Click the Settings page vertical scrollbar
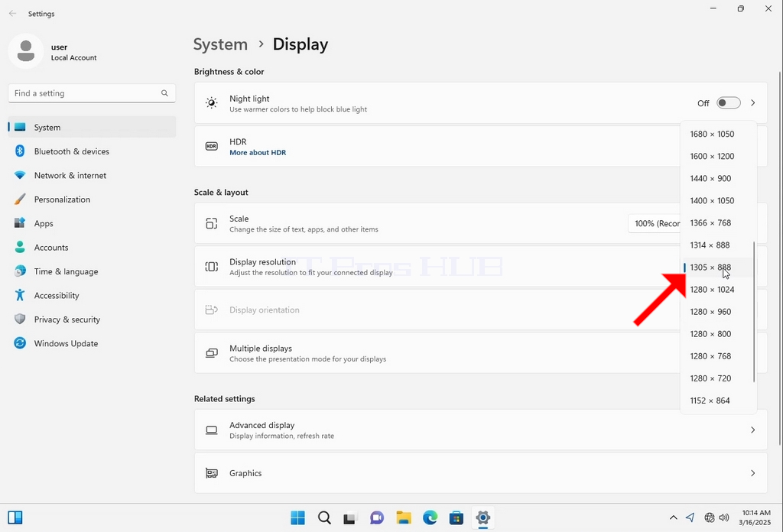Screen dimensions: 783x532 click(779, 258)
